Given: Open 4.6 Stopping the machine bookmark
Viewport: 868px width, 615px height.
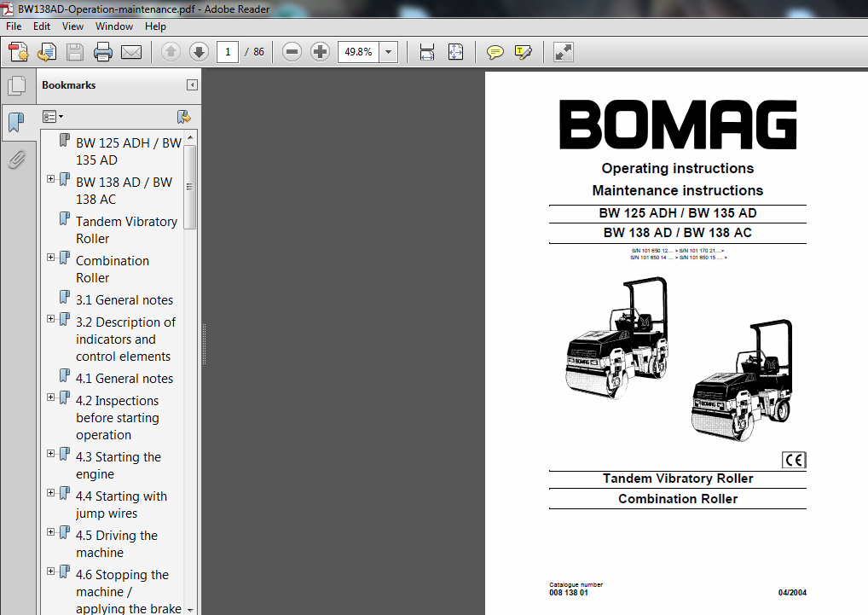Looking at the screenshot, I should click(x=129, y=592).
